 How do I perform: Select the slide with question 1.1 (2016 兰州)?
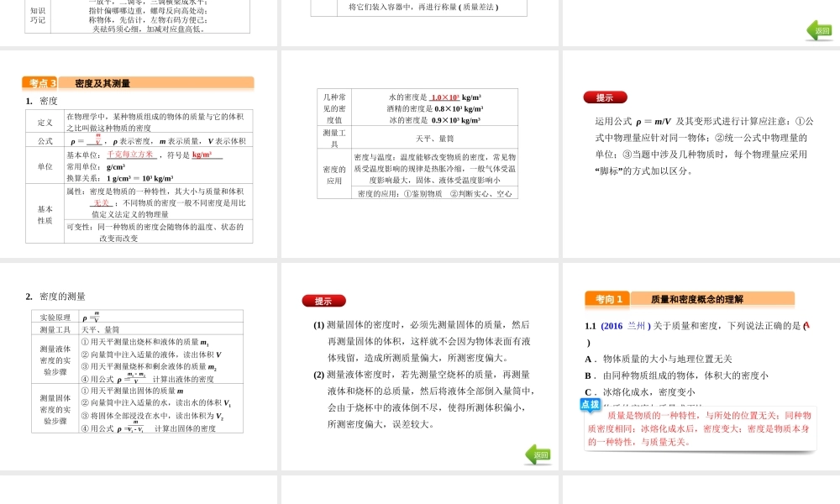(701, 366)
